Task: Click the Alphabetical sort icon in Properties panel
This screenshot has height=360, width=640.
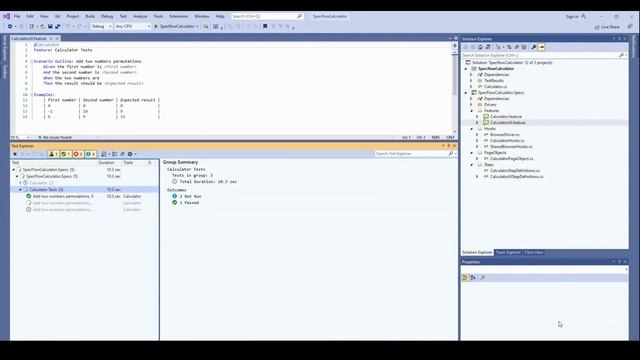Action: [x=473, y=278]
